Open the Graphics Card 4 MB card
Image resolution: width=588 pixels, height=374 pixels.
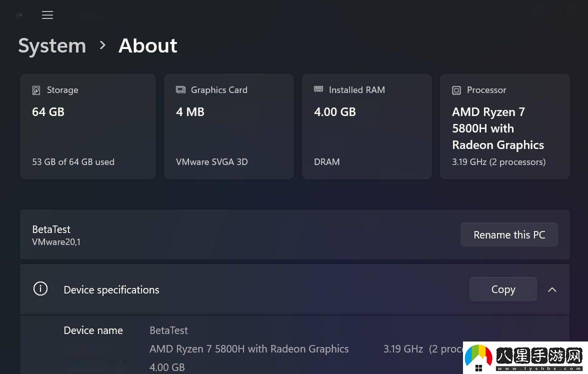(229, 126)
